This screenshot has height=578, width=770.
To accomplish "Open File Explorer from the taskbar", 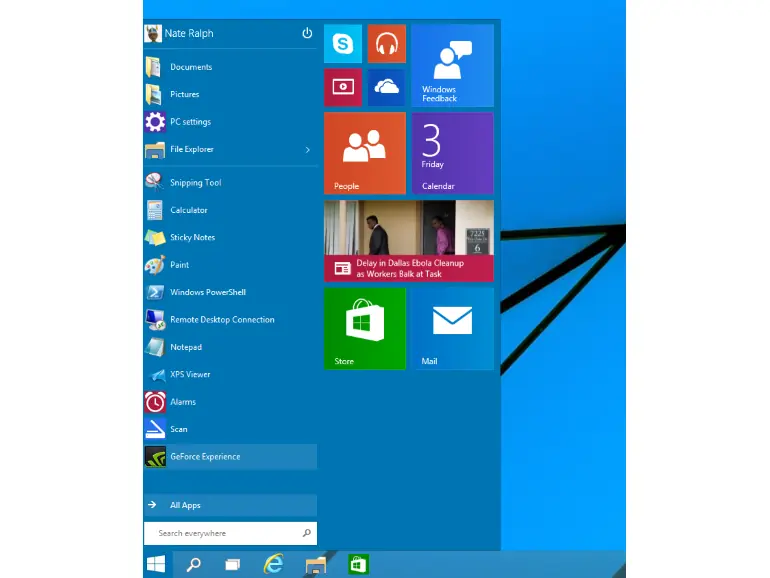I will pyautogui.click(x=315, y=565).
